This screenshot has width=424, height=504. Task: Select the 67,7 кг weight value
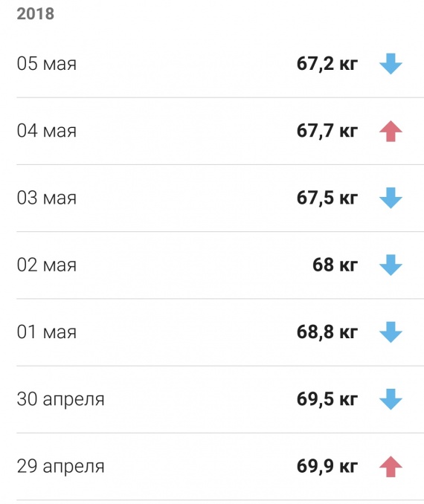point(327,131)
